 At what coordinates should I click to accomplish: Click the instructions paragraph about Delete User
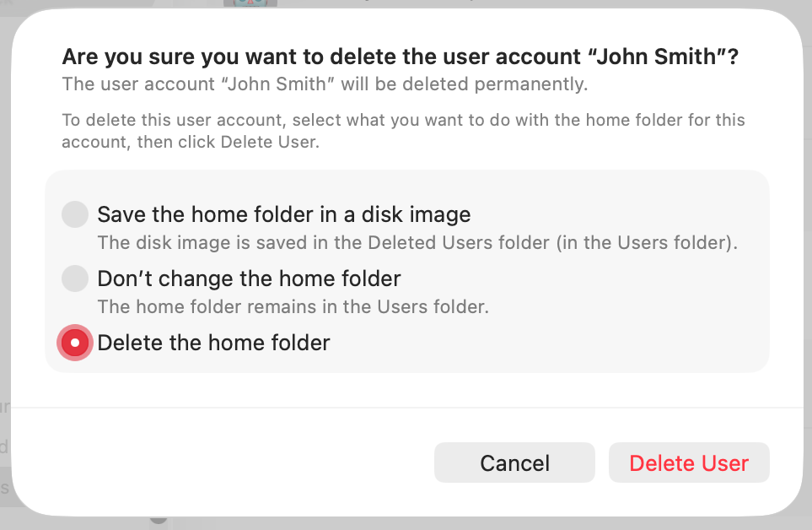point(403,131)
